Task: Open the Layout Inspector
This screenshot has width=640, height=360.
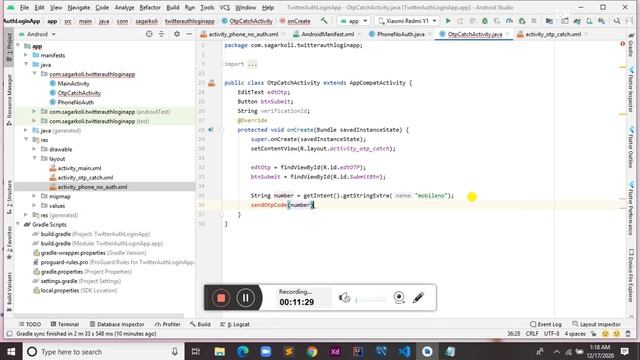Action: (596, 324)
